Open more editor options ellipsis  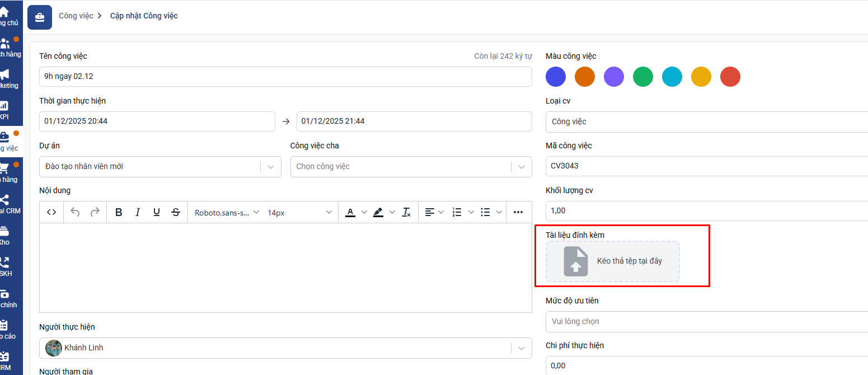click(518, 212)
